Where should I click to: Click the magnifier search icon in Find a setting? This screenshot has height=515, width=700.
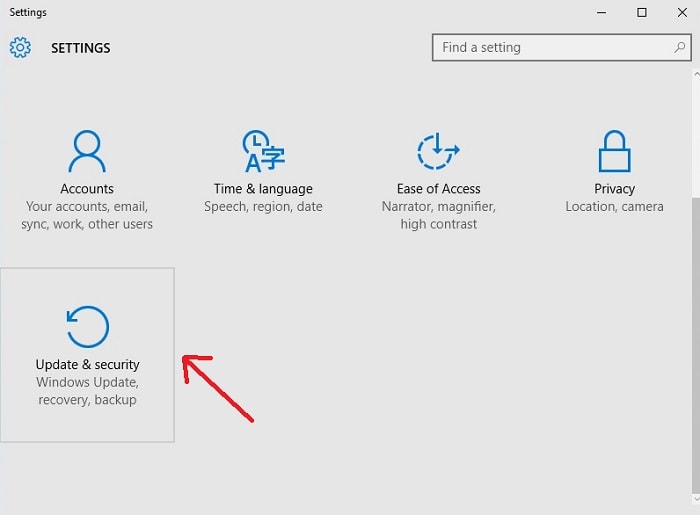coord(679,47)
